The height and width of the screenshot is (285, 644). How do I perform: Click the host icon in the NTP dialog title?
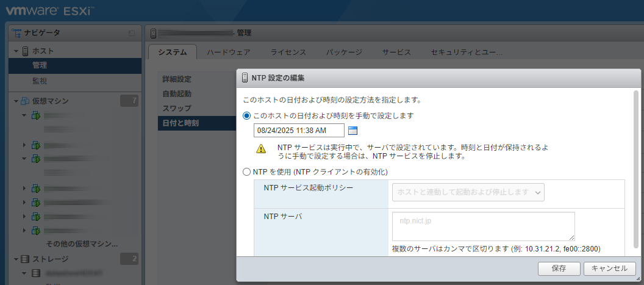click(x=245, y=78)
